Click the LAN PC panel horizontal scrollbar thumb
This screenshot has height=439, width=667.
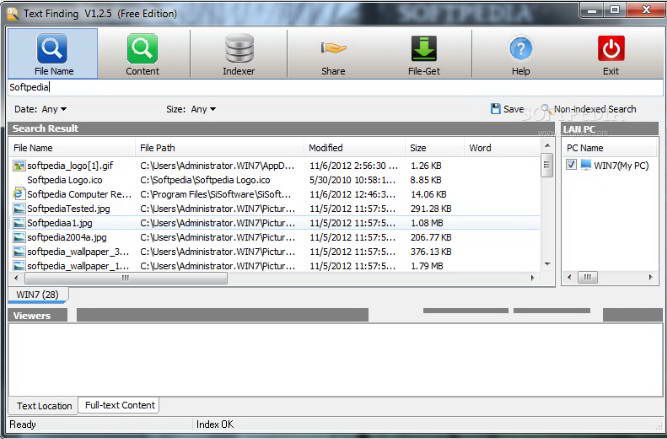pyautogui.click(x=587, y=277)
